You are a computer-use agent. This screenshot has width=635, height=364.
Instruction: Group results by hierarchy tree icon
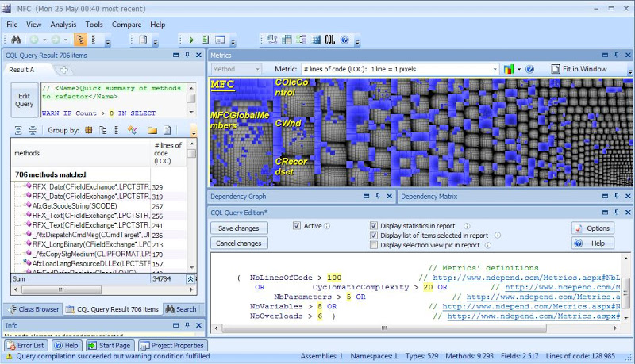pos(103,130)
